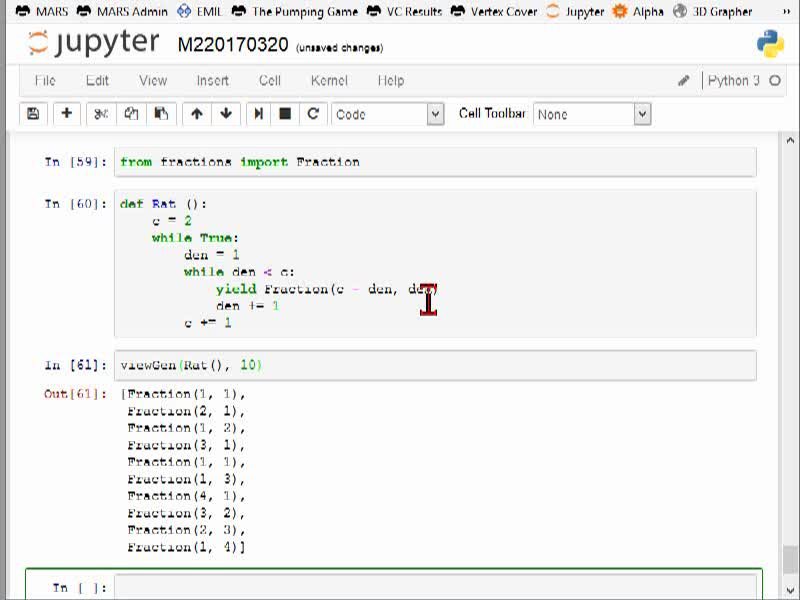The image size is (800, 600).
Task: Open the Kernel menu
Action: click(x=329, y=81)
